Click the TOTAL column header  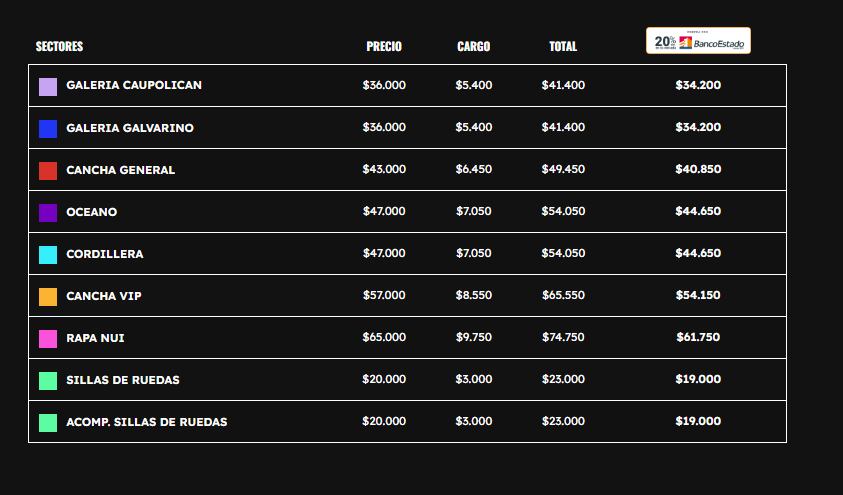(563, 46)
